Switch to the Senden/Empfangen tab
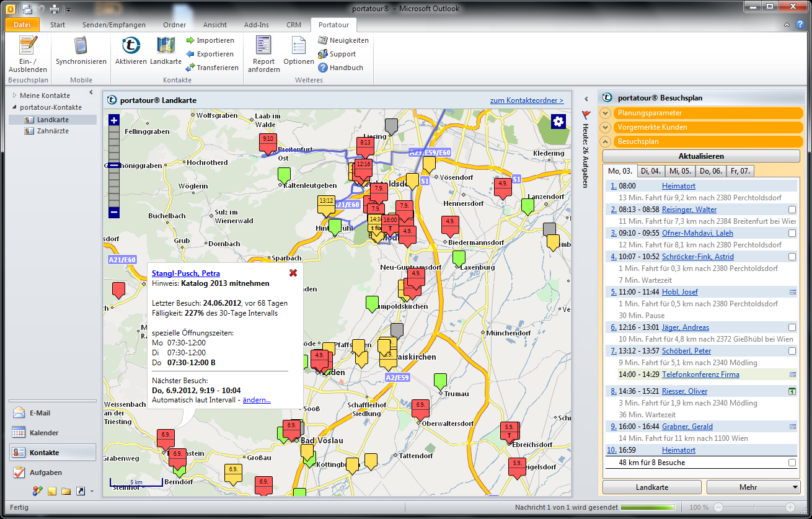The height and width of the screenshot is (519, 812). [x=114, y=25]
